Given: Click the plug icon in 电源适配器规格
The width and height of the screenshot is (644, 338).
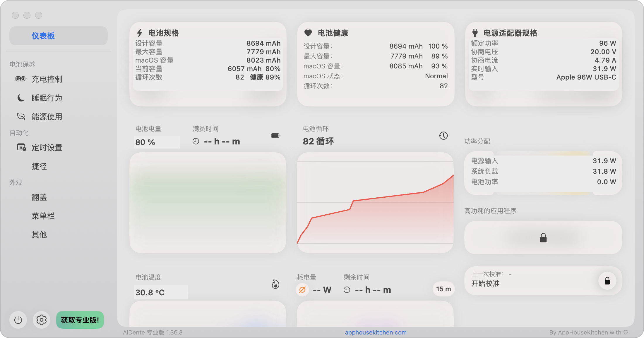Looking at the screenshot, I should pos(475,33).
